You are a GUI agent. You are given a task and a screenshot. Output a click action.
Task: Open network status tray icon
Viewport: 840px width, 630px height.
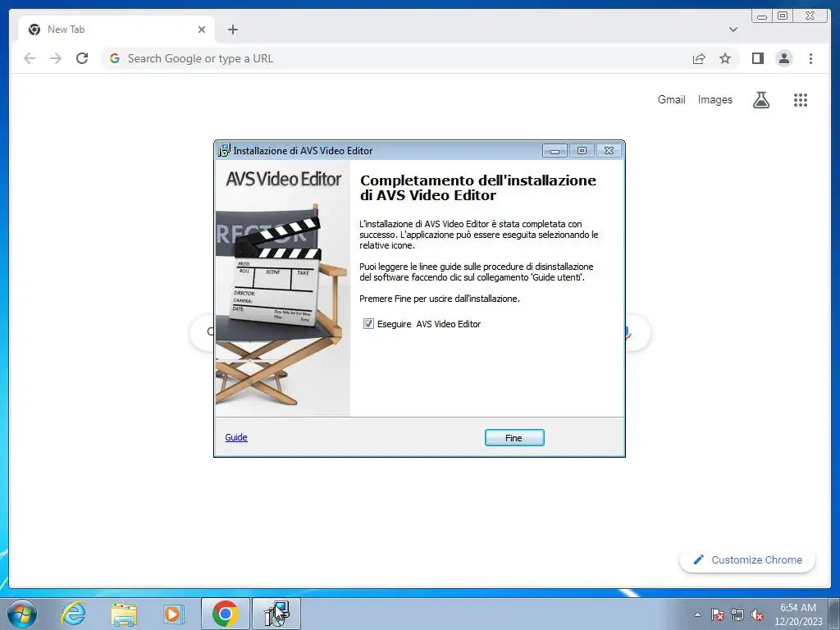point(737,614)
